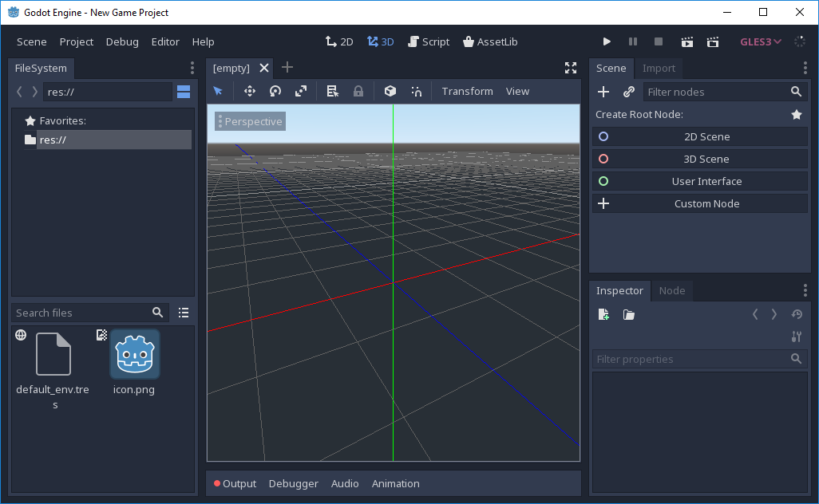Toggle the FileSystem split display mode
The image size is (819, 504).
(184, 91)
